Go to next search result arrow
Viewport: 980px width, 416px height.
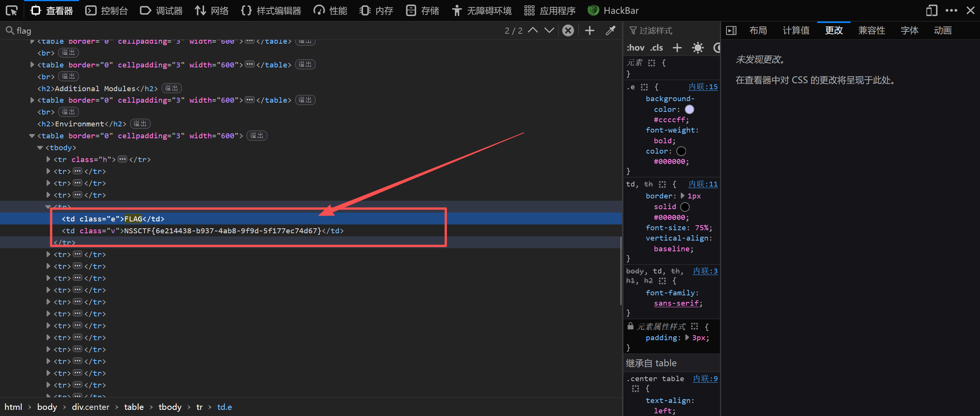(549, 31)
